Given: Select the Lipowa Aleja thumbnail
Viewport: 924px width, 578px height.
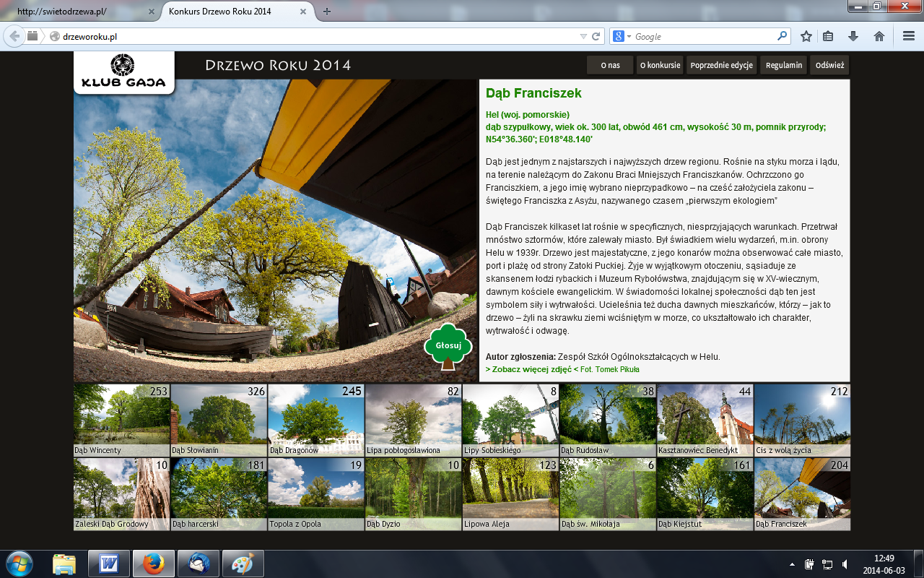Looking at the screenshot, I should click(x=510, y=494).
